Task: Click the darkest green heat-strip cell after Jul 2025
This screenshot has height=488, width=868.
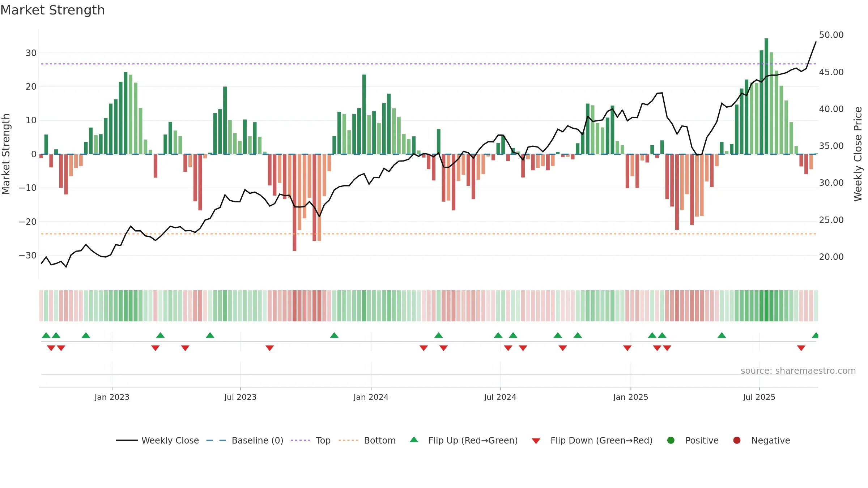Action: point(766,306)
